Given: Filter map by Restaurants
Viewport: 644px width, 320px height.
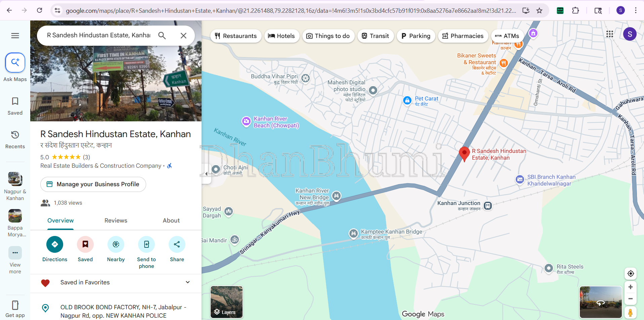Looking at the screenshot, I should (x=236, y=36).
